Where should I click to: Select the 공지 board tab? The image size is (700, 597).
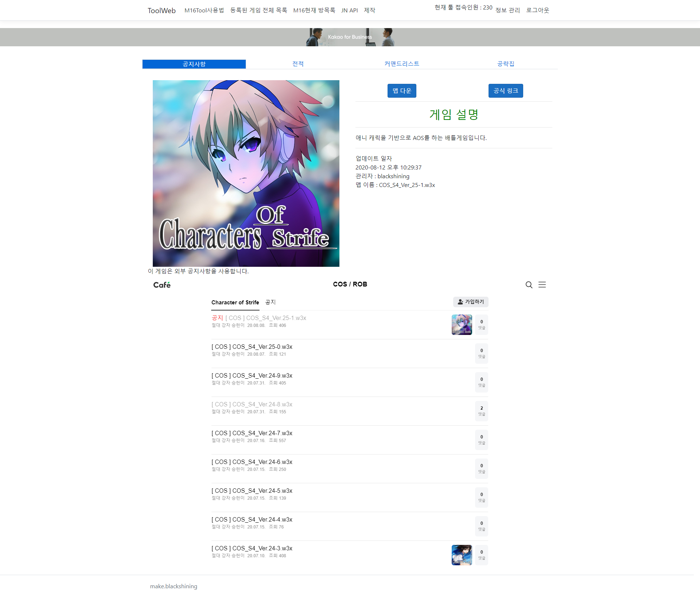pos(271,302)
